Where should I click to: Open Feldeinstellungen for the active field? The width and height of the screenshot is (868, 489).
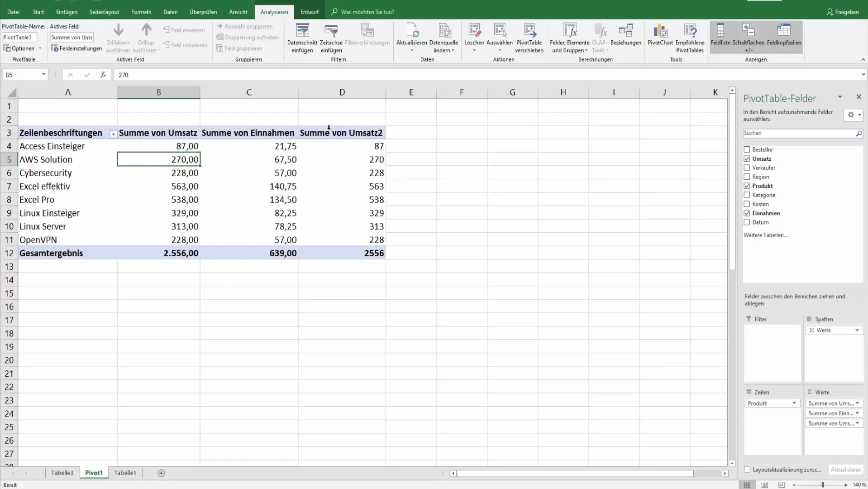tap(76, 48)
